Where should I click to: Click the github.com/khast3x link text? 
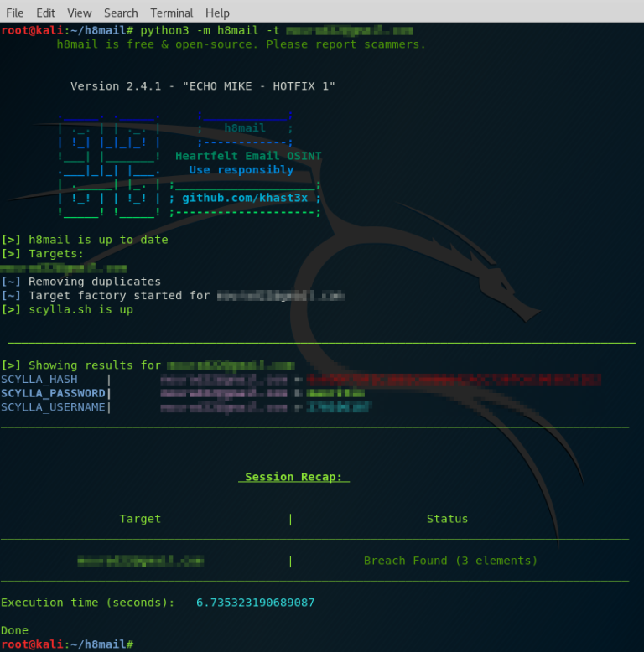(x=245, y=198)
